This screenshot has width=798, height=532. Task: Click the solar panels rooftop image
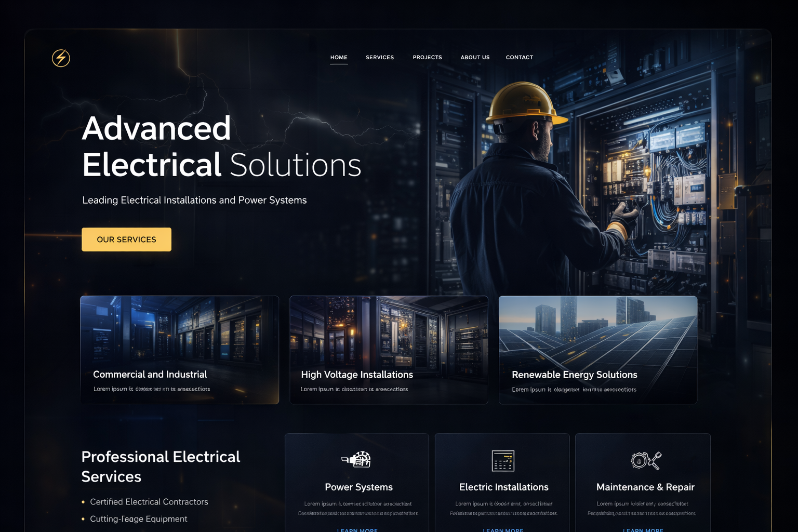pyautogui.click(x=597, y=332)
